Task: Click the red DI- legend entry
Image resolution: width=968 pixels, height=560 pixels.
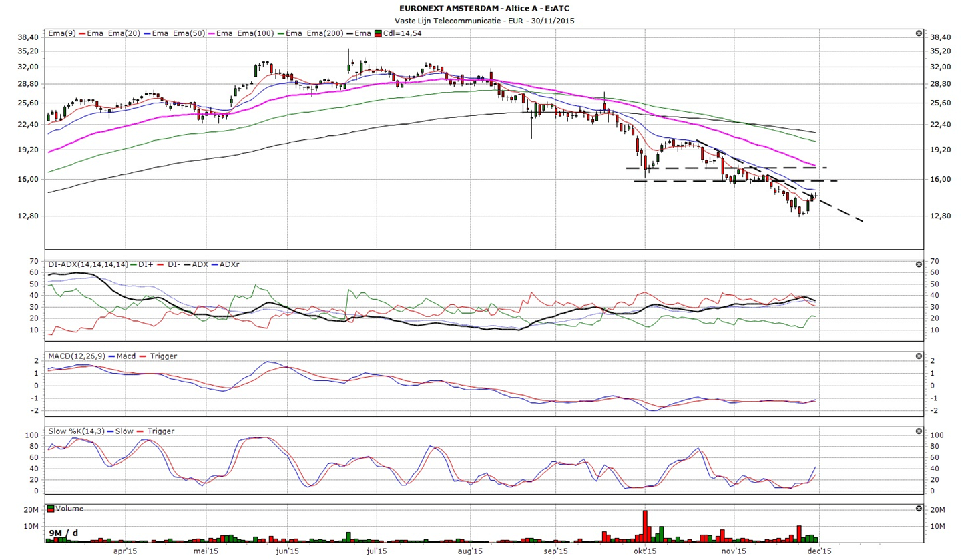Action: pyautogui.click(x=169, y=264)
